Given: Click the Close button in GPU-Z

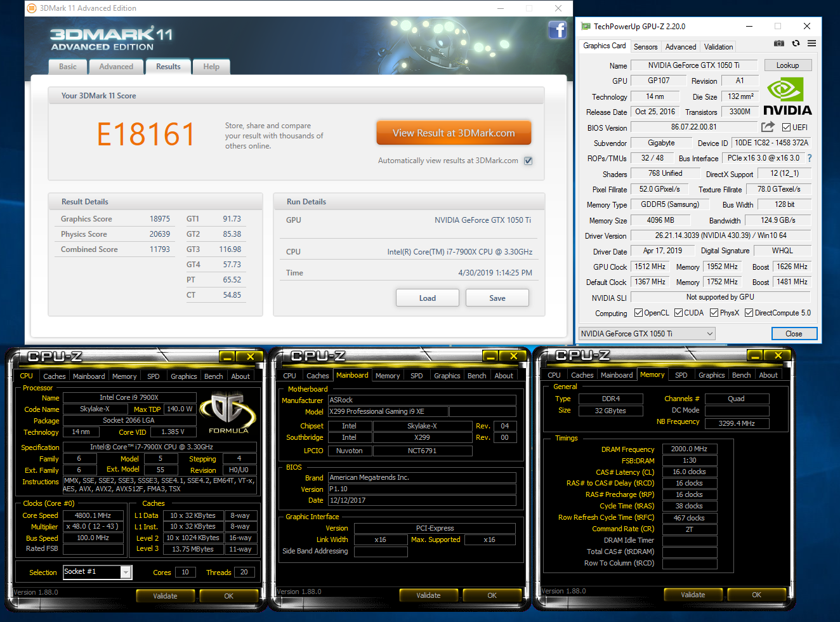Looking at the screenshot, I should coord(794,334).
